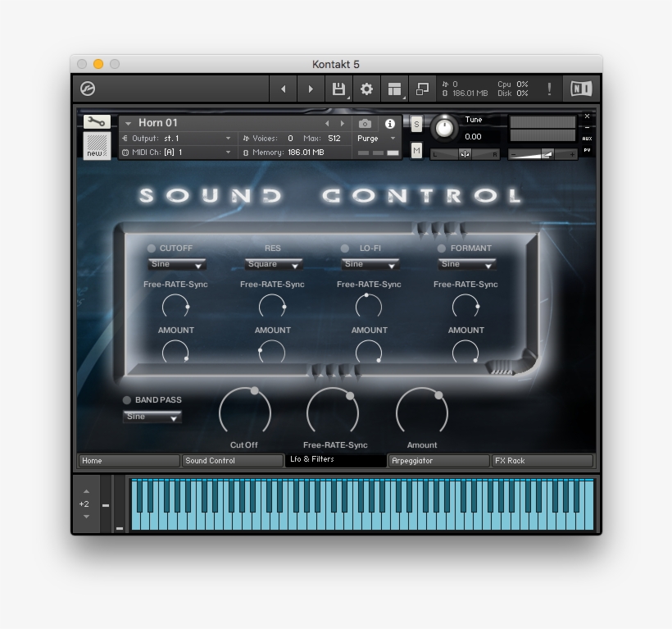Open the BAND PASS Sine dropdown
This screenshot has height=629, width=672.
152,417
